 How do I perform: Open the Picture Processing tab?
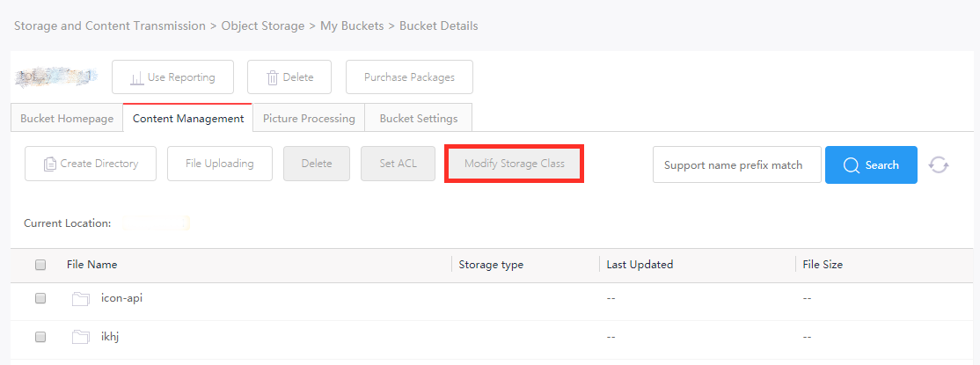(309, 118)
